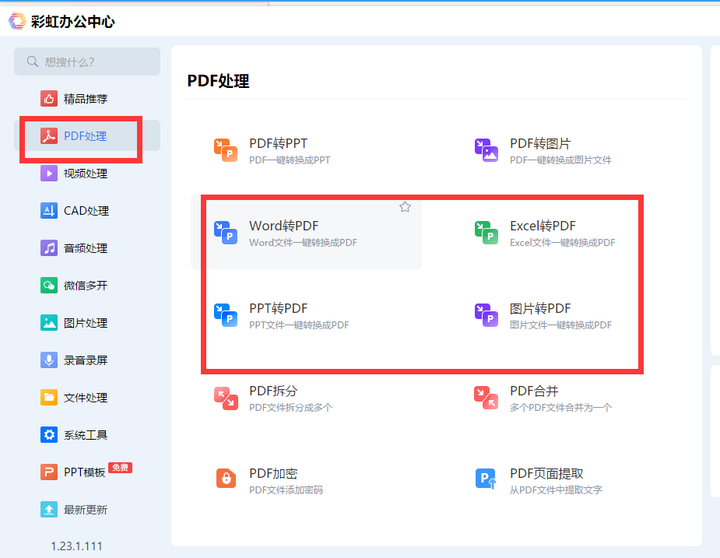Open the PPT模板 sidebar icon
Image resolution: width=720 pixels, height=558 pixels.
tap(49, 472)
